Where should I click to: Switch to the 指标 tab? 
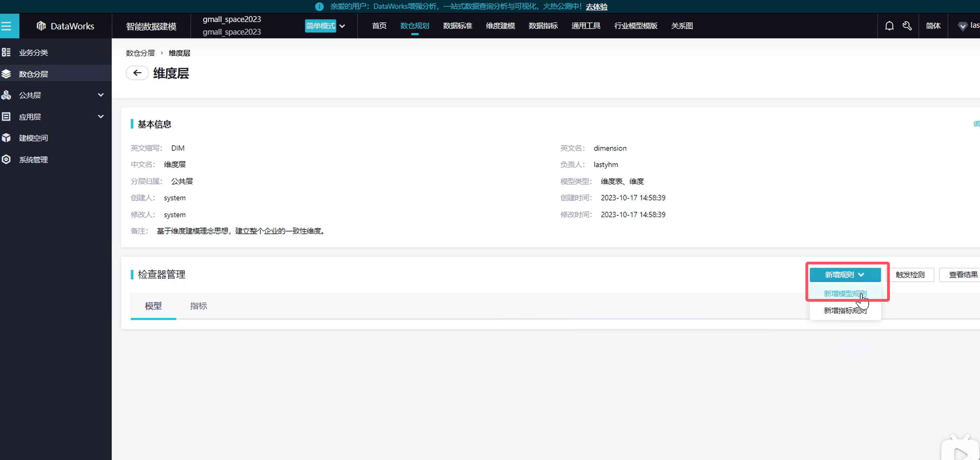[x=198, y=306]
